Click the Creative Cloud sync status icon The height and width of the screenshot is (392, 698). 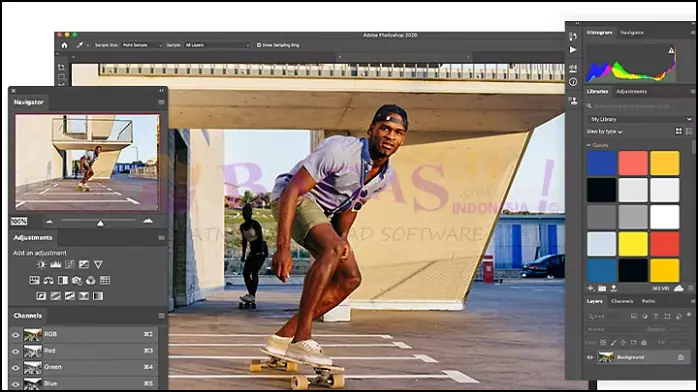[678, 288]
